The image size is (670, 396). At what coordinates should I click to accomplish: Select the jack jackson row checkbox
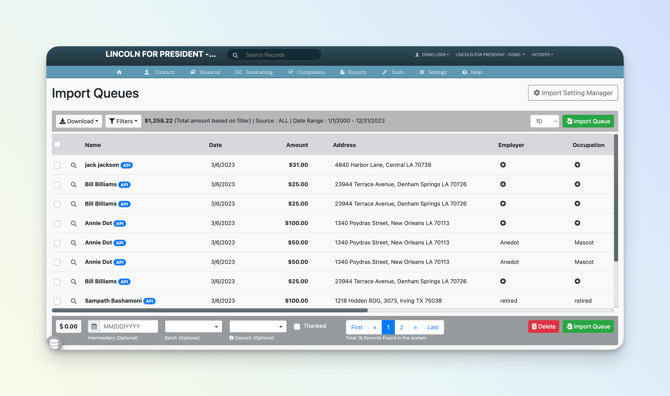click(57, 165)
